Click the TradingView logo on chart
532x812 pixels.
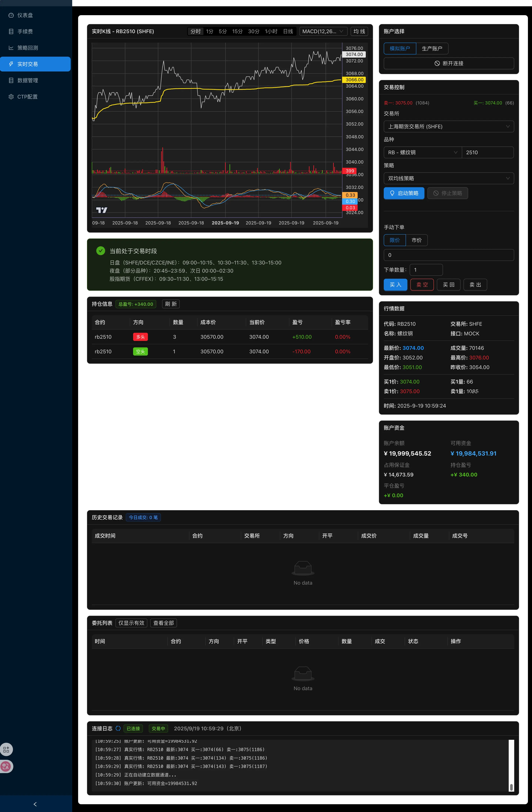click(102, 210)
